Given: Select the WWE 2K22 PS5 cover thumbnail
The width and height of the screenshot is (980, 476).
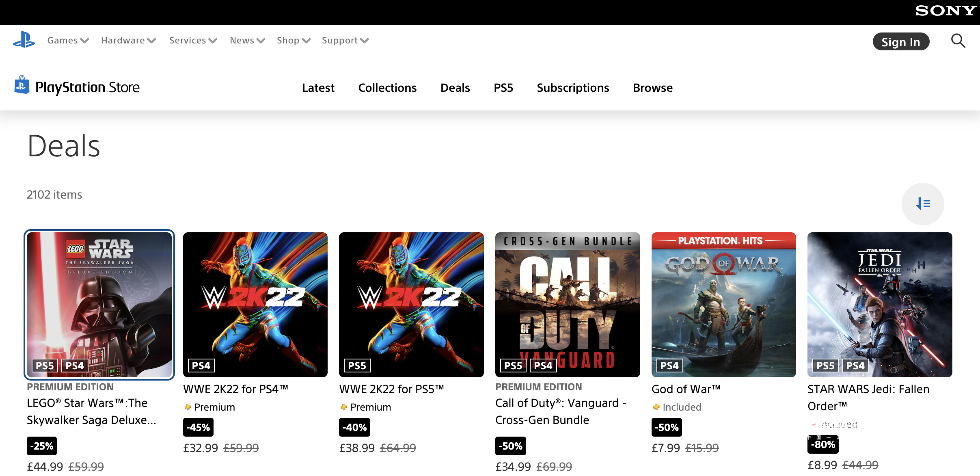Looking at the screenshot, I should pos(411,305).
